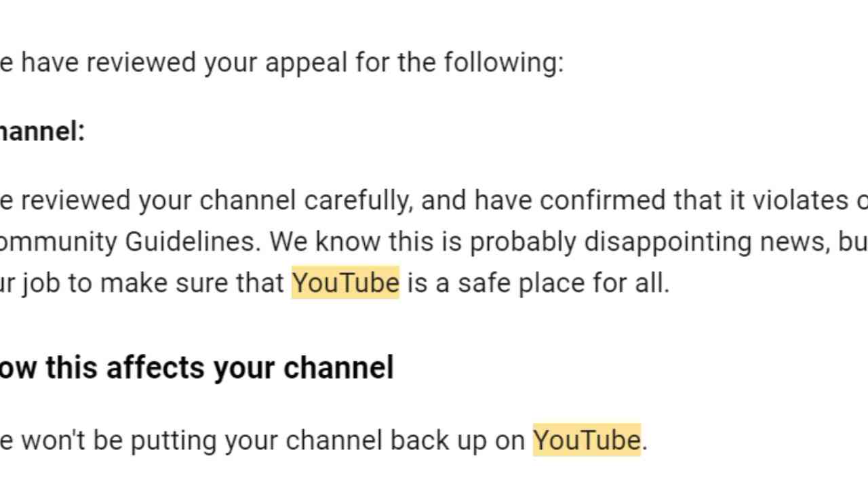
Task: Click highlighted YouTube before "is a safe place"
Action: [x=345, y=283]
